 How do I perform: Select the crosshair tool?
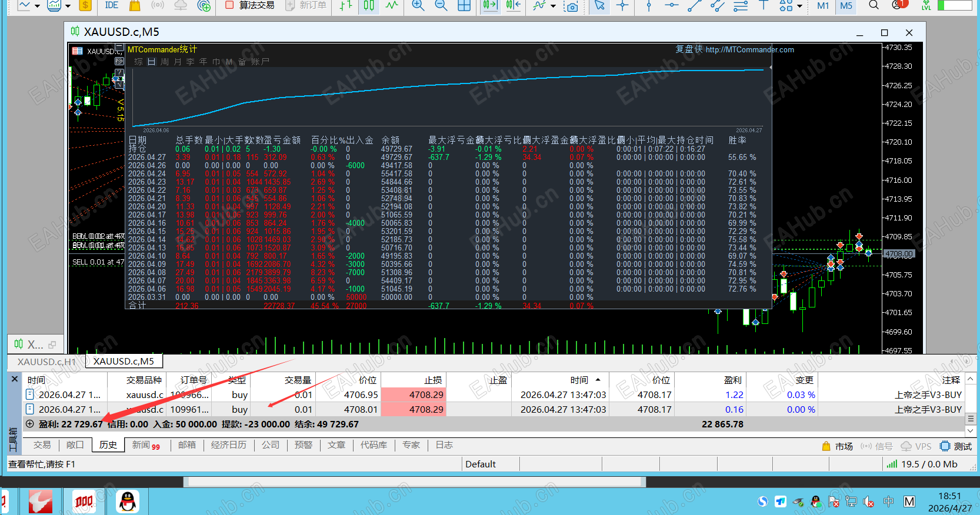622,5
